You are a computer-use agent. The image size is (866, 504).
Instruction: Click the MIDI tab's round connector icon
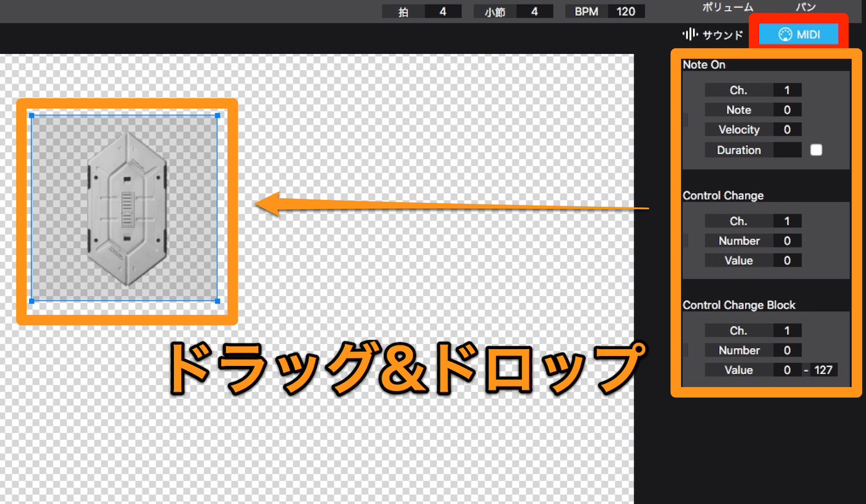(x=785, y=34)
